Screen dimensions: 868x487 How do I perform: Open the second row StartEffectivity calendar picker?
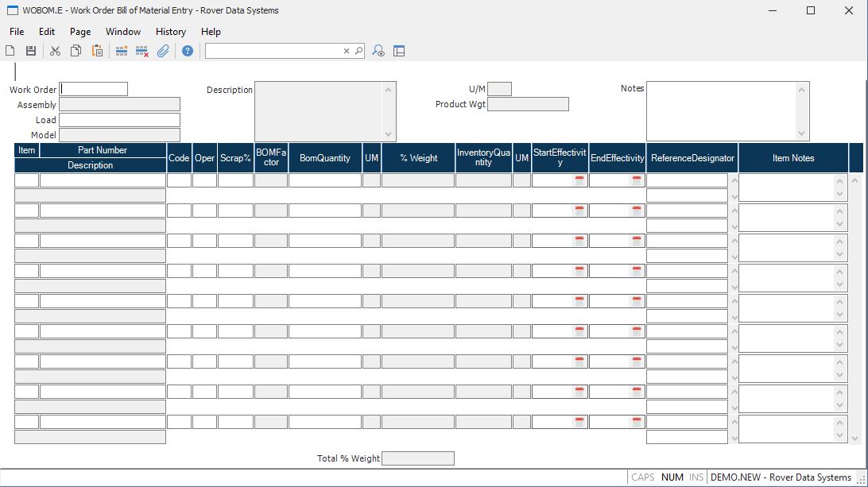point(579,211)
